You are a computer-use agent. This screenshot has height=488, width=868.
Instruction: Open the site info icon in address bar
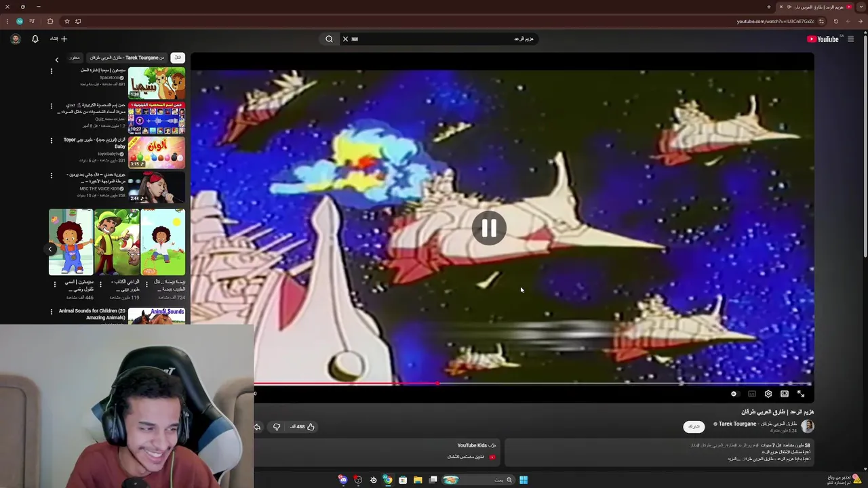[x=821, y=21]
